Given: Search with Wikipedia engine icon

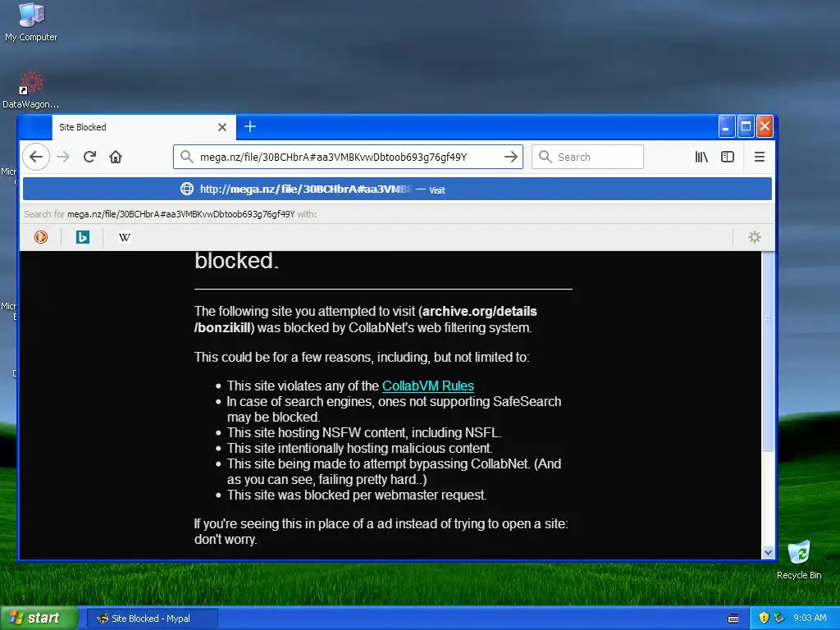Looking at the screenshot, I should 125,237.
